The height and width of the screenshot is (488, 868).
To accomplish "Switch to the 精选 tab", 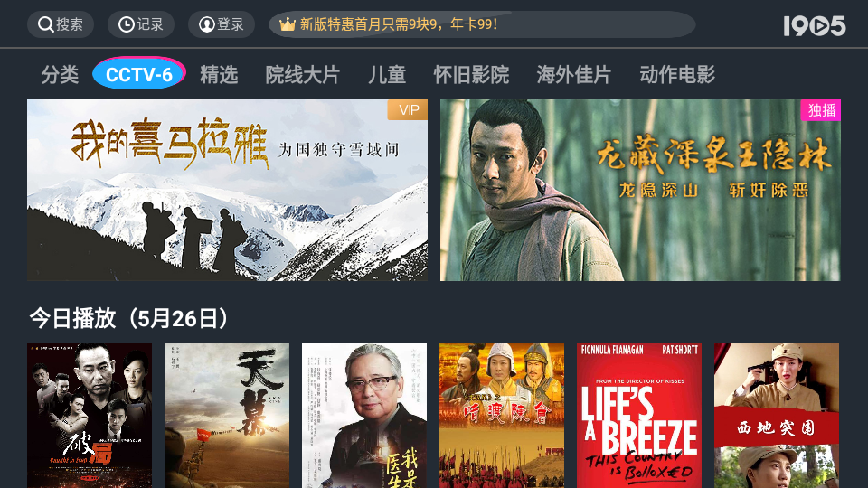I will point(219,74).
